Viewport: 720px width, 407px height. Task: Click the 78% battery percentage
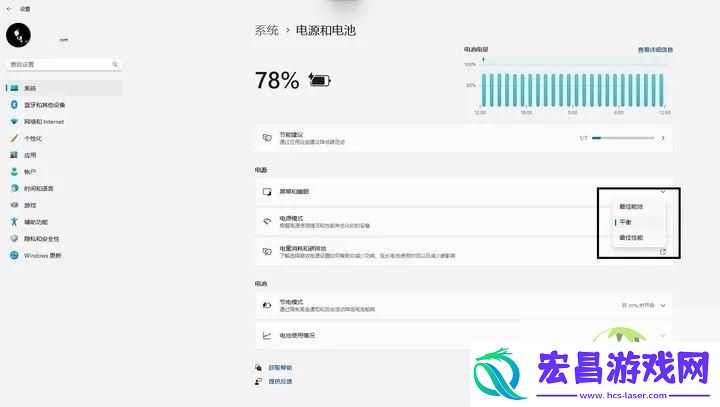[x=277, y=80]
